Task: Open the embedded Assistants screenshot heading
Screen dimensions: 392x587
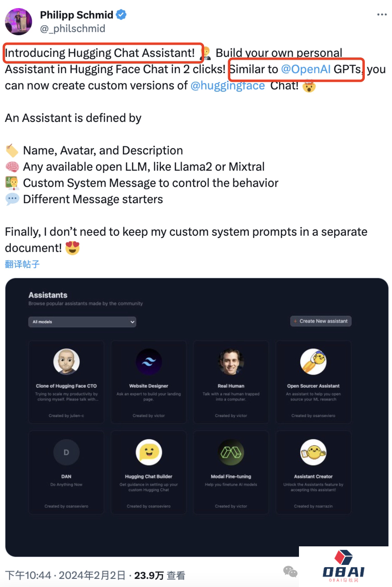Action: 48,295
